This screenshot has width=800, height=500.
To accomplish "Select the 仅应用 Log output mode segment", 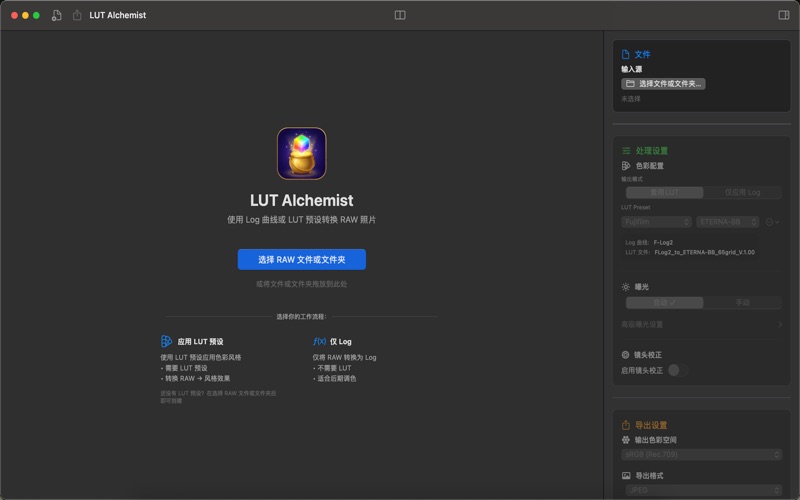I will (x=742, y=192).
